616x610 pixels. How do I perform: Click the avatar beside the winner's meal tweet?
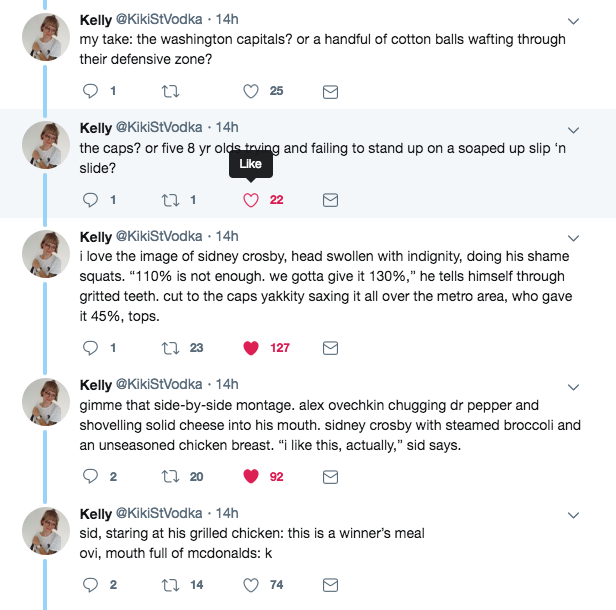coord(46,531)
